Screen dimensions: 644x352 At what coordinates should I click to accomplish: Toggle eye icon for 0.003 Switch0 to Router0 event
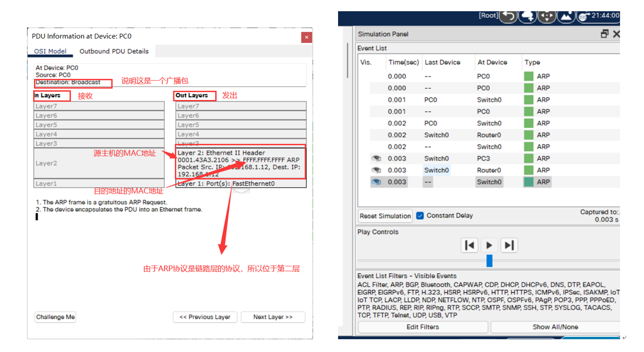tap(376, 170)
